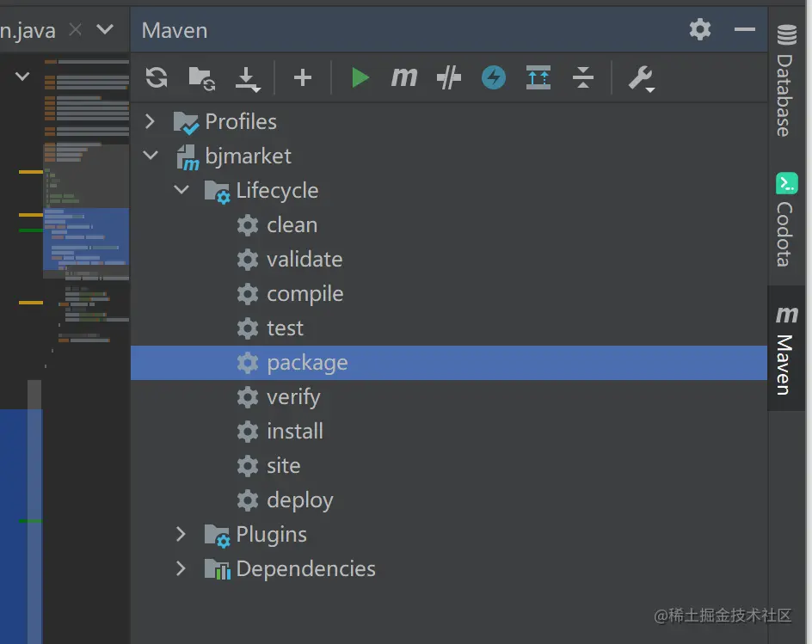
Task: Click gear icon beside verify
Action: pos(248,397)
